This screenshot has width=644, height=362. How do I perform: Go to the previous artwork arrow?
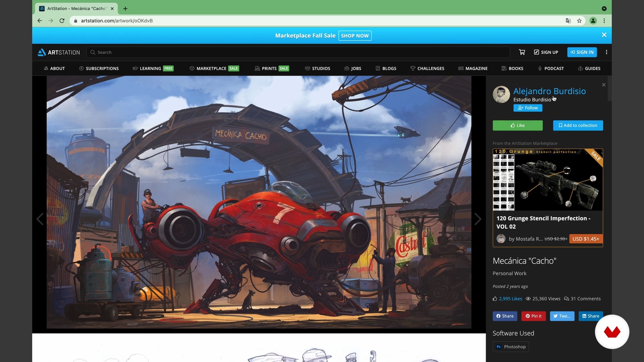pos(40,219)
